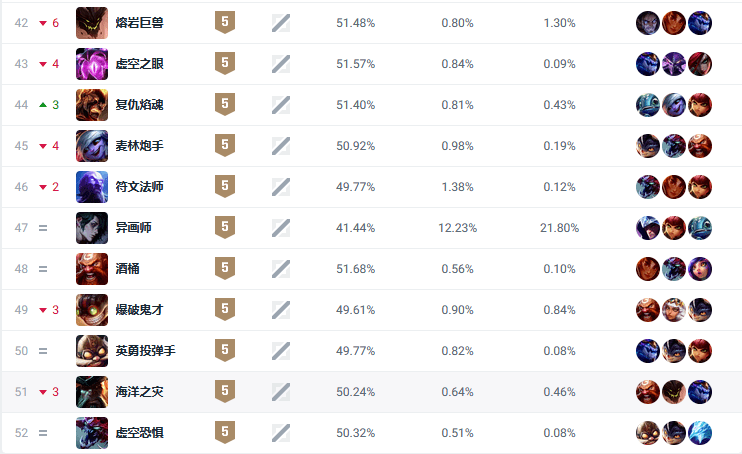
Task: Select the 复仇焰魂 champion avatar
Action: coord(92,104)
